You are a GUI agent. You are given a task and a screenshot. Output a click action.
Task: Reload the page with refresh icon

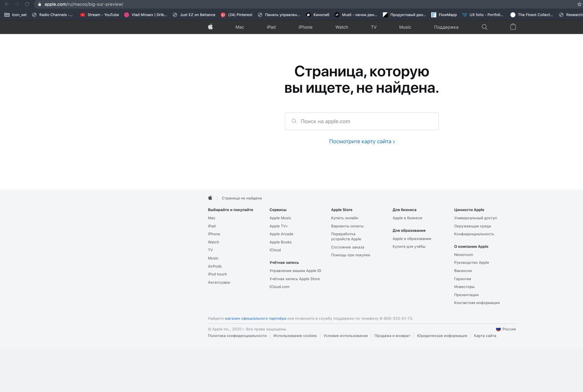click(27, 4)
